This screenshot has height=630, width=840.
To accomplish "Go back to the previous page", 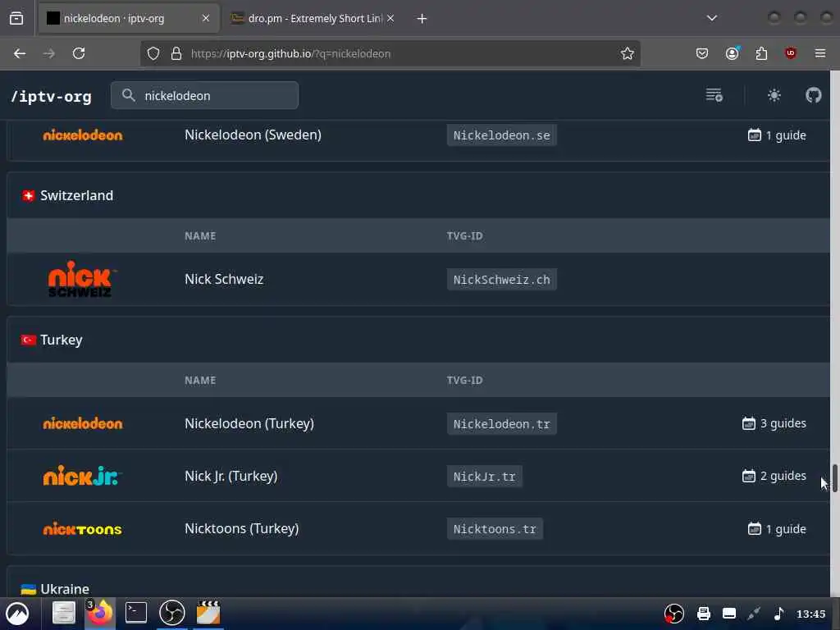I will click(x=20, y=53).
